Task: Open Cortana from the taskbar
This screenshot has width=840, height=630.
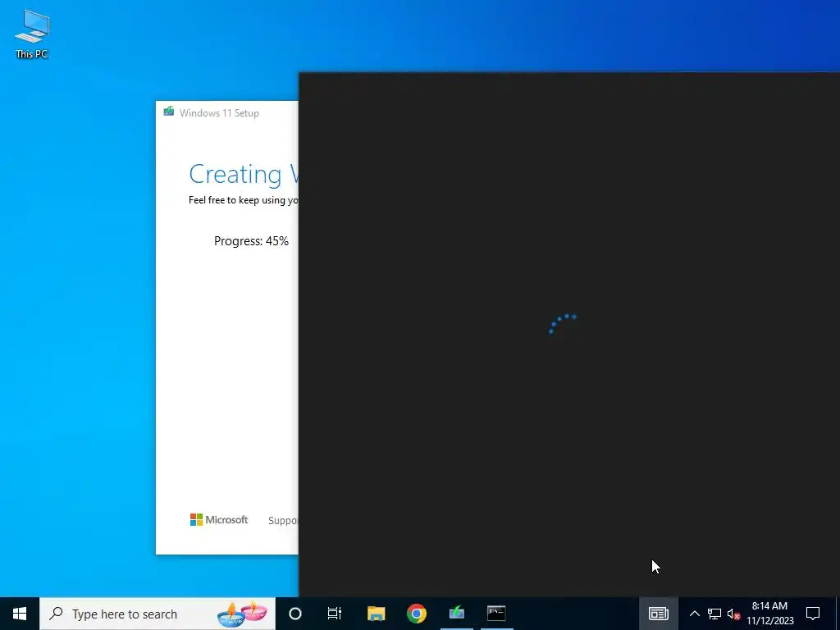Action: tap(295, 614)
